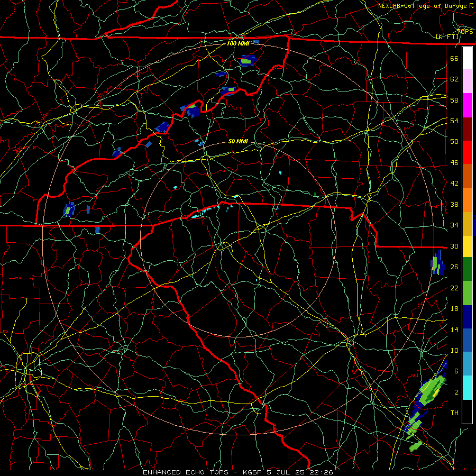Select the cyan legend swatch
Viewport: 476px width, 476px height.
point(467,388)
